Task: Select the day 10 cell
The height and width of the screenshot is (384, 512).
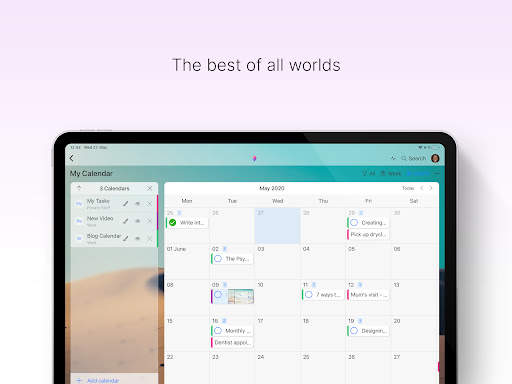Action: (x=277, y=298)
